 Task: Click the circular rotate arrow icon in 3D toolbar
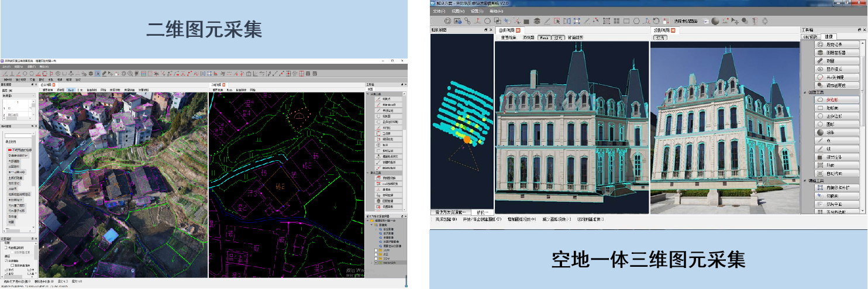(656, 21)
